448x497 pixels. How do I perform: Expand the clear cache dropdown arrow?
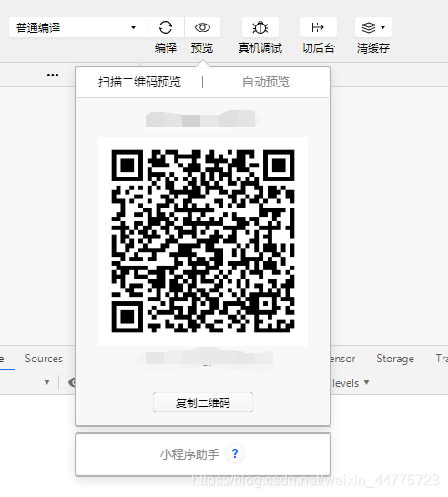coord(383,27)
